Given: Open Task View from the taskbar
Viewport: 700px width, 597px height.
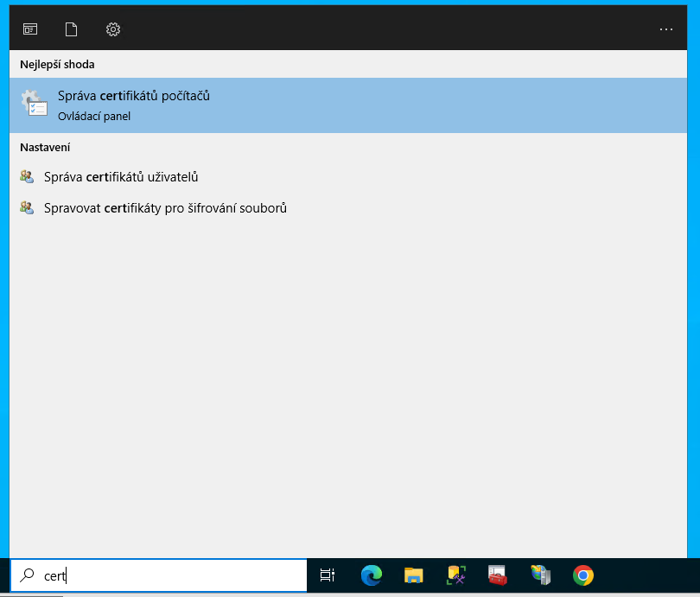Looking at the screenshot, I should 328,575.
